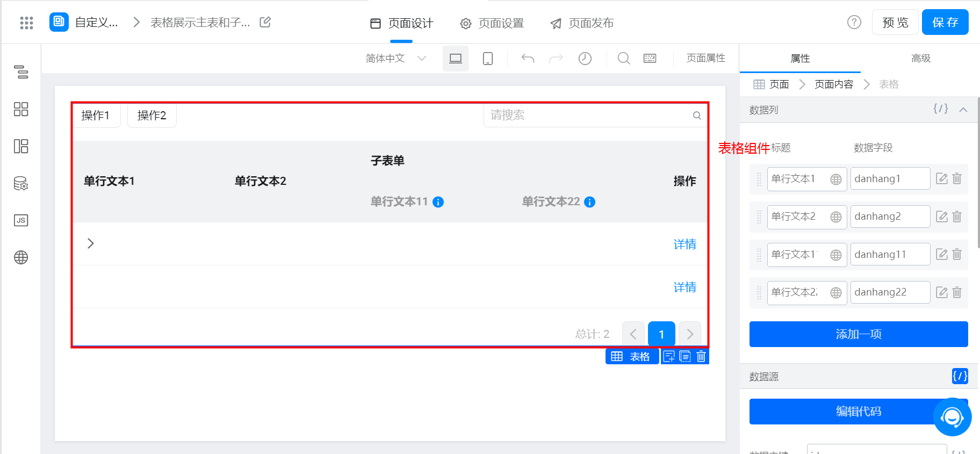Open the JS actions panel icon
Viewport: 980px width, 454px height.
(21, 220)
